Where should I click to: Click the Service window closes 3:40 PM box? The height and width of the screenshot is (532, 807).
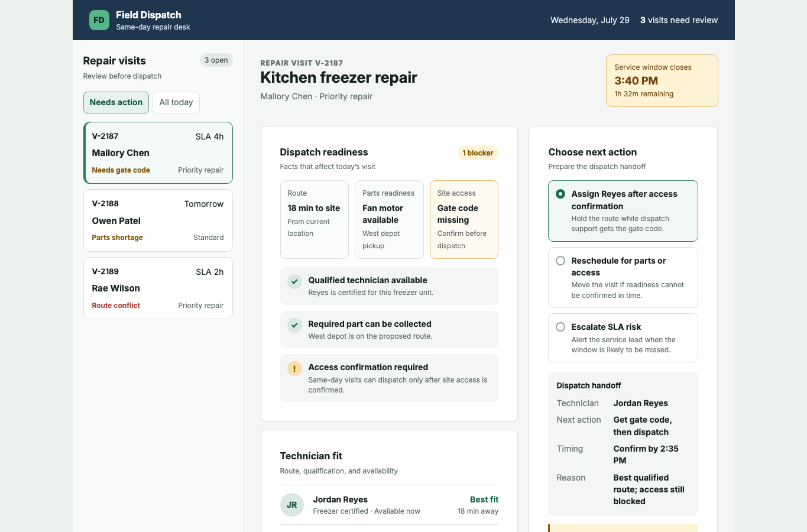tap(662, 80)
